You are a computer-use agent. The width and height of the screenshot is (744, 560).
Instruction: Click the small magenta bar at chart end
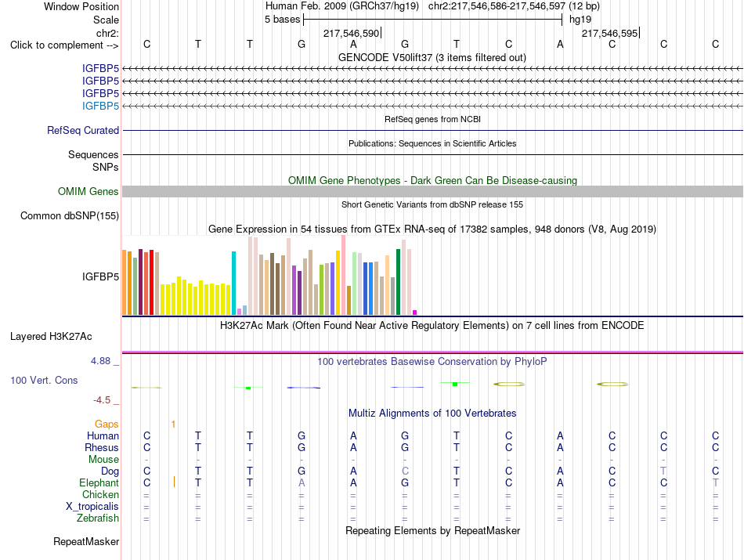coord(415,313)
